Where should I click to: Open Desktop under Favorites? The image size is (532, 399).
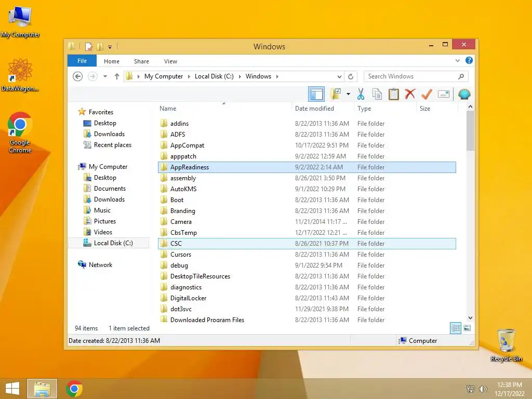(105, 123)
